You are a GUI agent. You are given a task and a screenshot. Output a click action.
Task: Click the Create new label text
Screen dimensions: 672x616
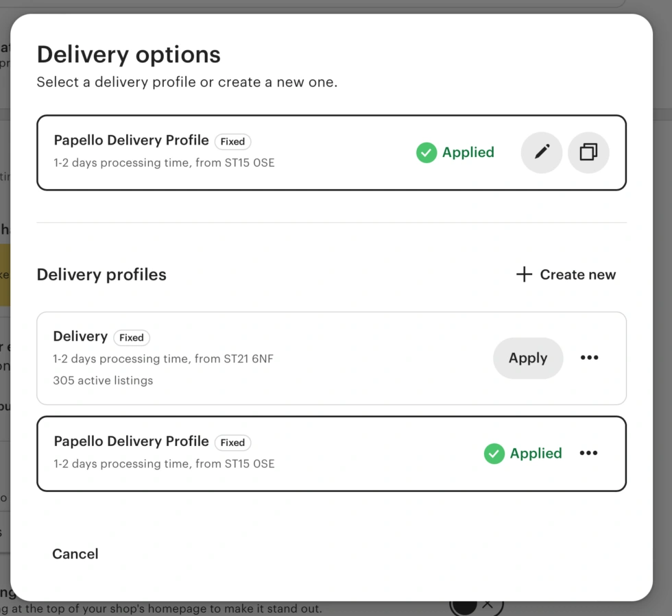pyautogui.click(x=577, y=275)
